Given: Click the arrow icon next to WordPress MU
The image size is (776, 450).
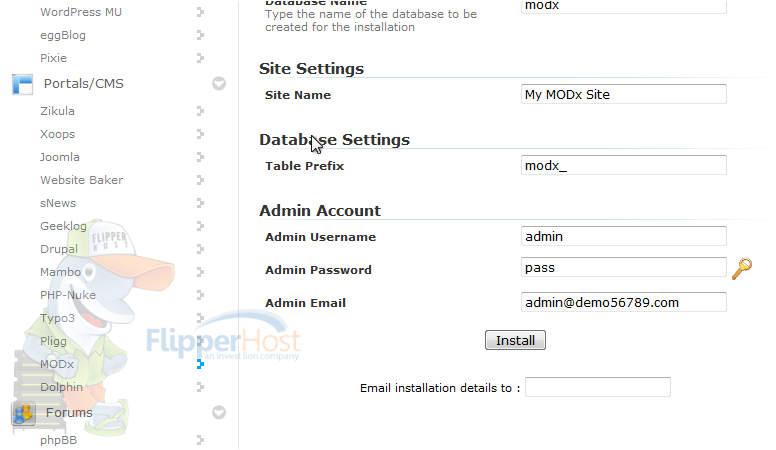Looking at the screenshot, I should tap(200, 12).
